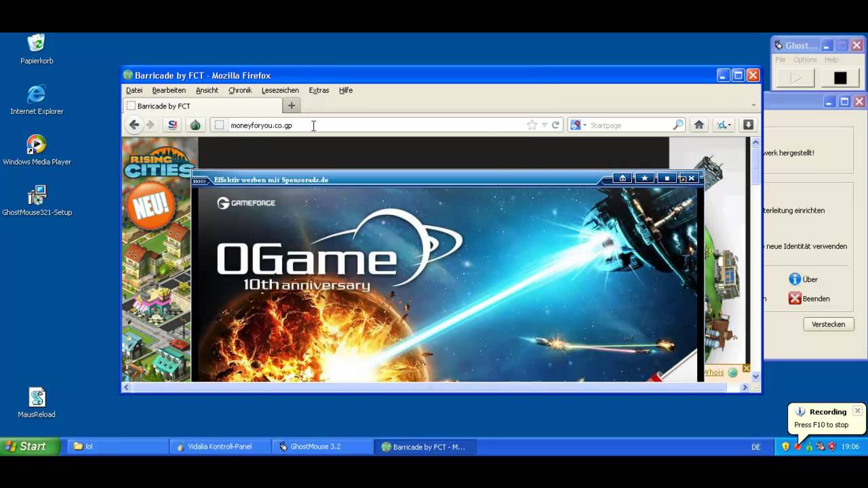868x488 pixels.
Task: Open the Papierkorb desktop icon
Action: tap(37, 49)
